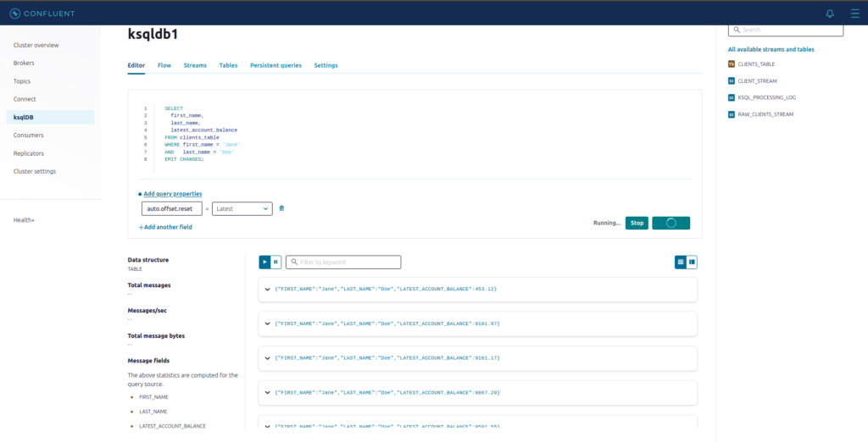The height and width of the screenshot is (442, 868).
Task: Switch results to list card view
Action: [x=680, y=262]
